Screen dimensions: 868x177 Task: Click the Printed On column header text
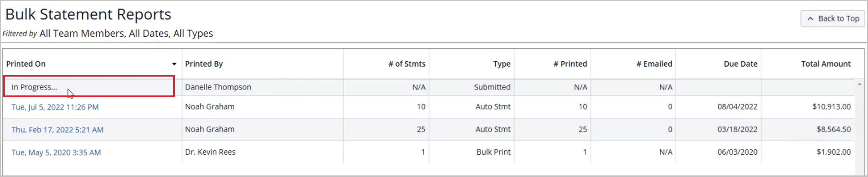(26, 64)
